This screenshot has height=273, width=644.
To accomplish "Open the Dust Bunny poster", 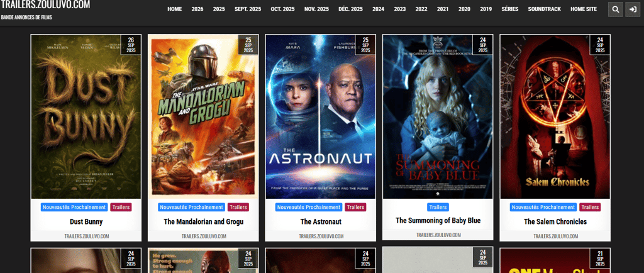I will 86,117.
